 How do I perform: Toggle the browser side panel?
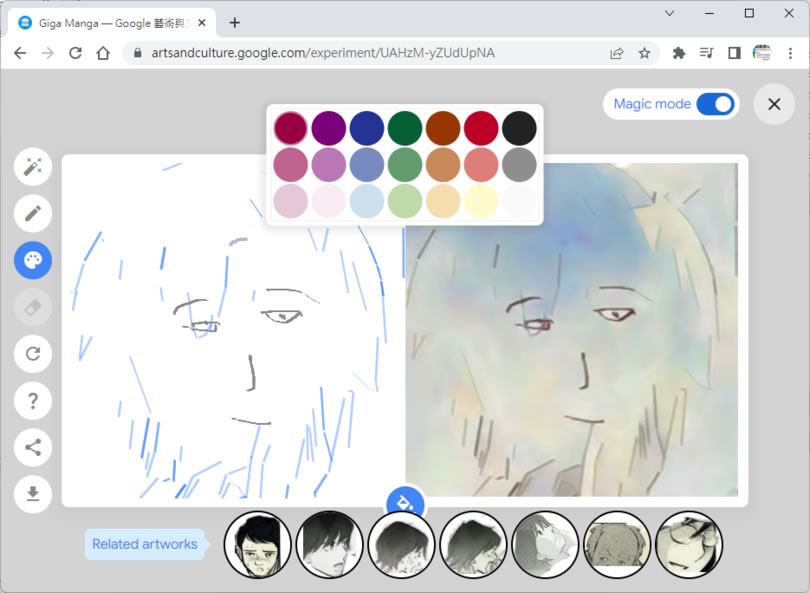pos(734,53)
